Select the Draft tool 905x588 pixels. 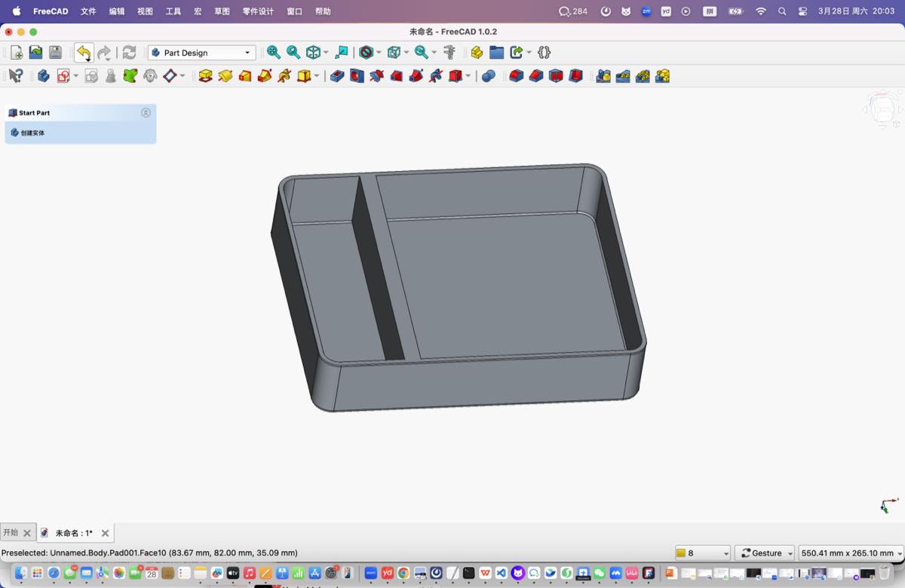click(556, 76)
